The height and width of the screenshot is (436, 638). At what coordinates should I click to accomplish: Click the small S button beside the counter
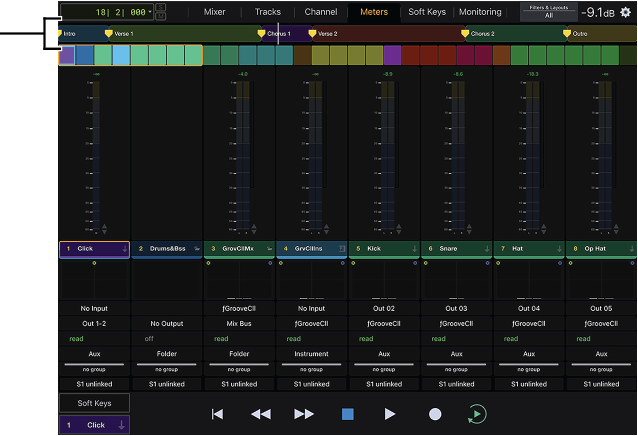[161, 7]
